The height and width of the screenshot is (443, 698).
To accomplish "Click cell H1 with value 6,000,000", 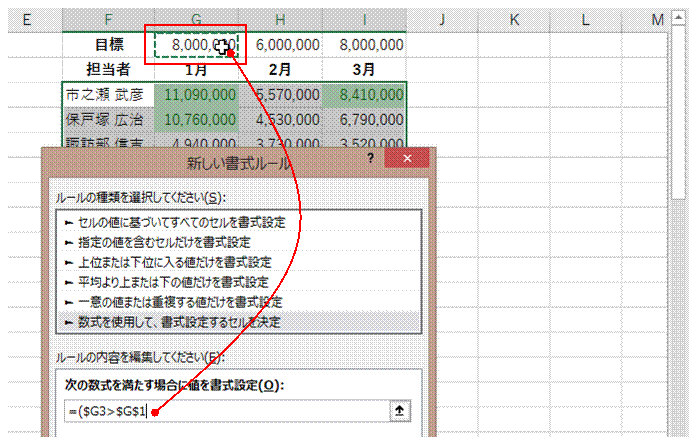I will [x=287, y=45].
